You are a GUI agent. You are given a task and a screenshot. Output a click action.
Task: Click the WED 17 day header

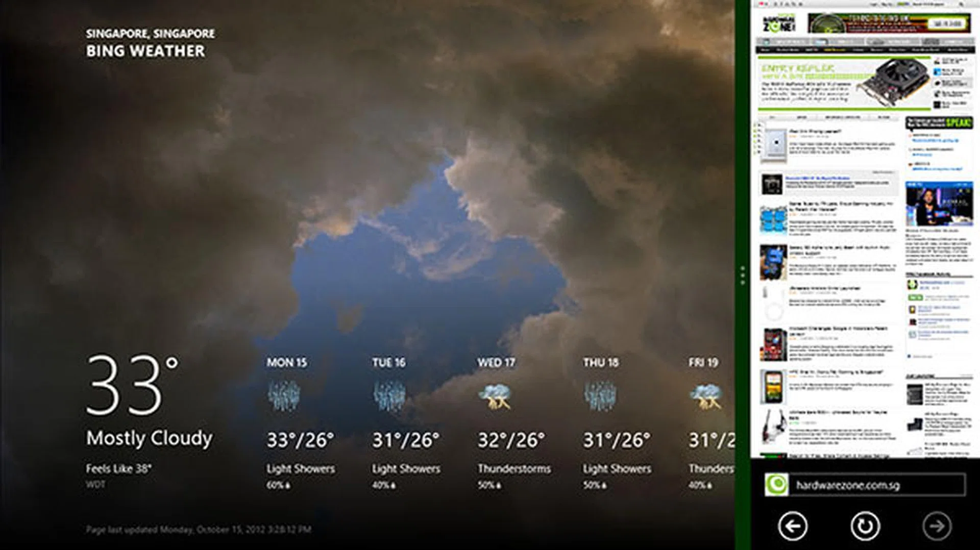496,362
